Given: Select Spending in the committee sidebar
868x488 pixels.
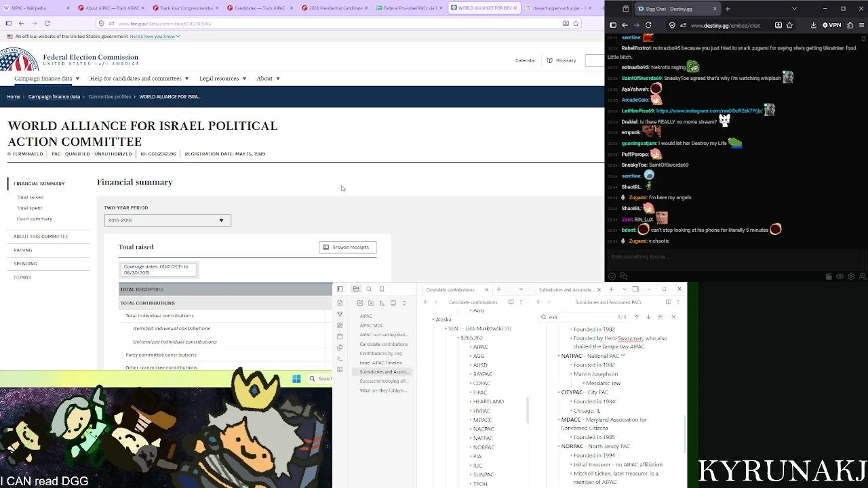Looking at the screenshot, I should (x=25, y=264).
